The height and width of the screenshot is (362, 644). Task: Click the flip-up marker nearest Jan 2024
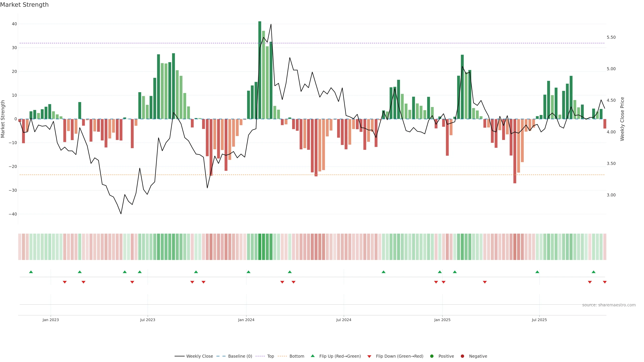248,272
